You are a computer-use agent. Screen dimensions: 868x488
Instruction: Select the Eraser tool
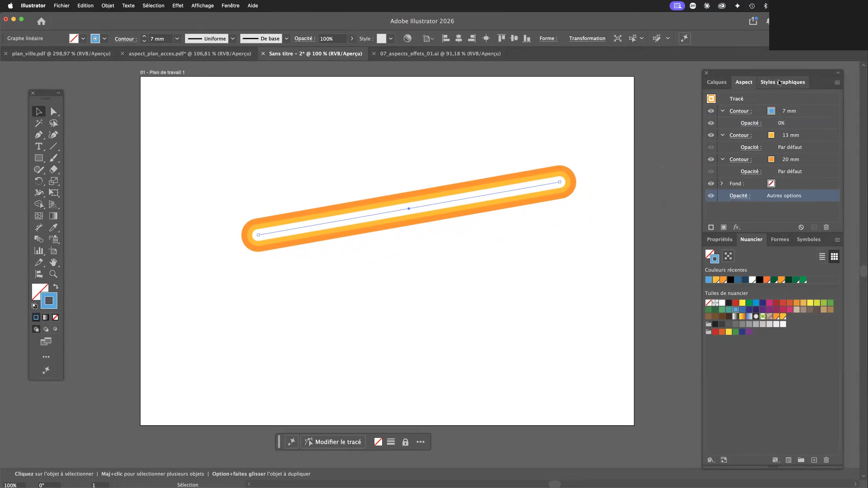point(53,170)
